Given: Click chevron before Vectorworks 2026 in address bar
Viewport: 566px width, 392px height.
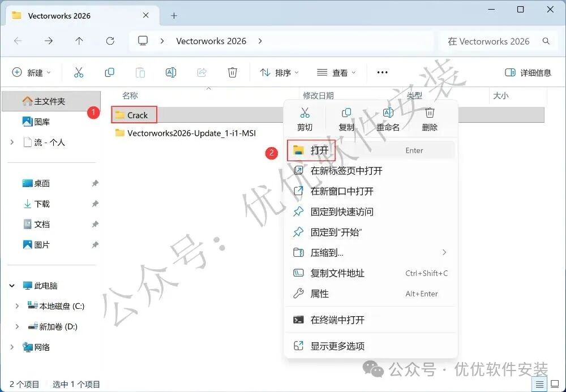Looking at the screenshot, I should 162,41.
